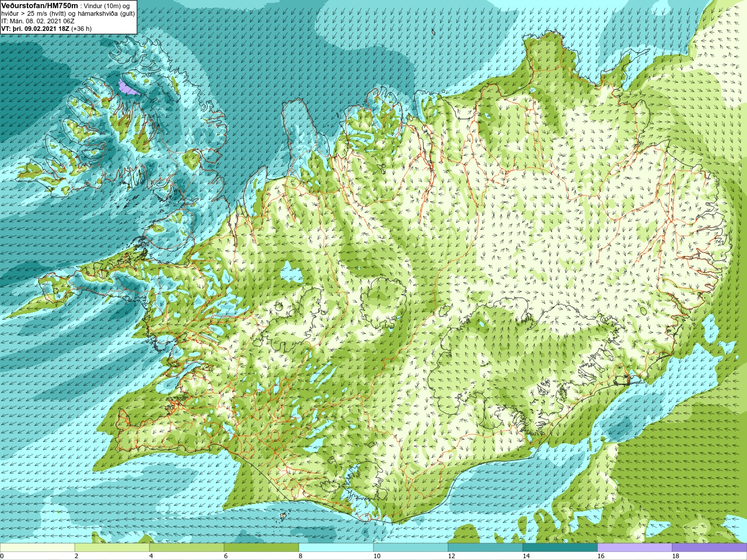Click the legend scale label "18"
Image resolution: width=747 pixels, height=560 pixels.
(676, 556)
